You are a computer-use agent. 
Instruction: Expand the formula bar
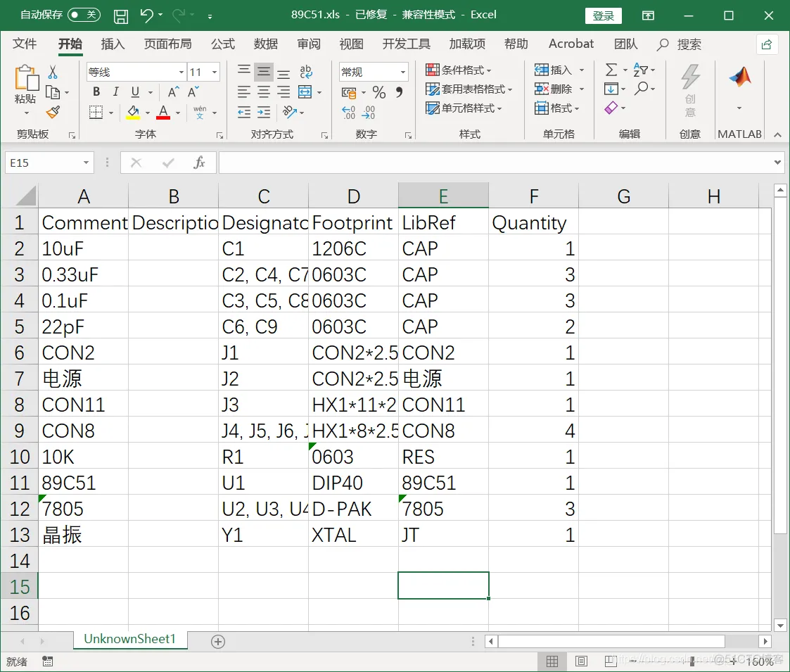[x=777, y=163]
